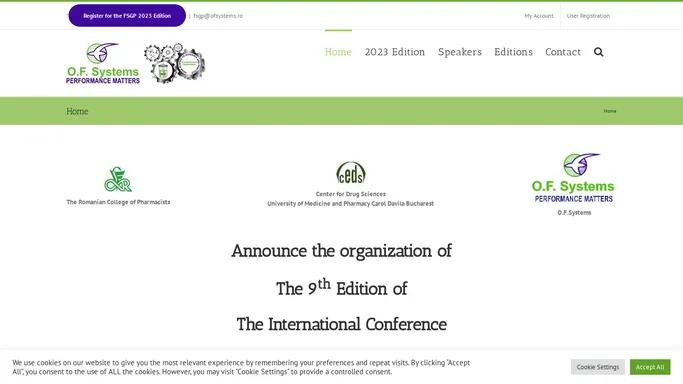Open User Registration link
This screenshot has height=384, width=683.
click(588, 16)
